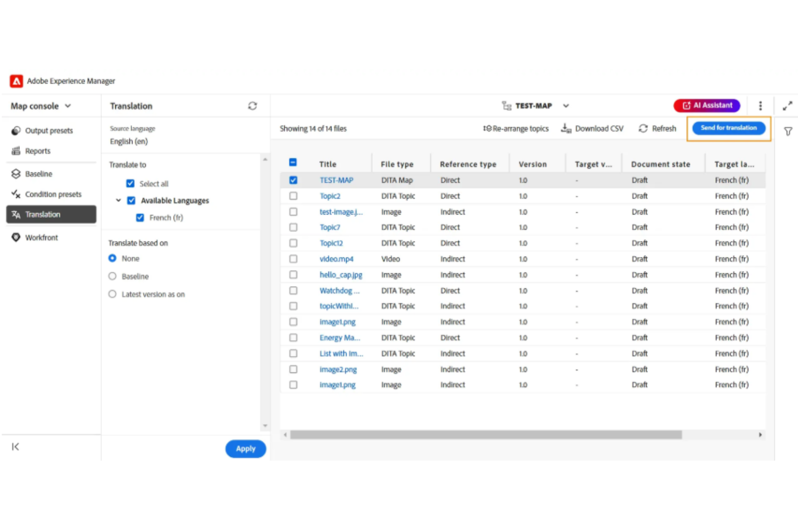Click Send for translation button
Screen dimensions: 798x532
click(728, 128)
